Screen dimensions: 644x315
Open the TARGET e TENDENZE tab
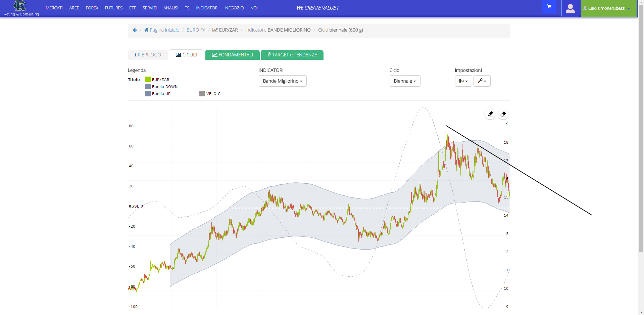pyautogui.click(x=292, y=55)
